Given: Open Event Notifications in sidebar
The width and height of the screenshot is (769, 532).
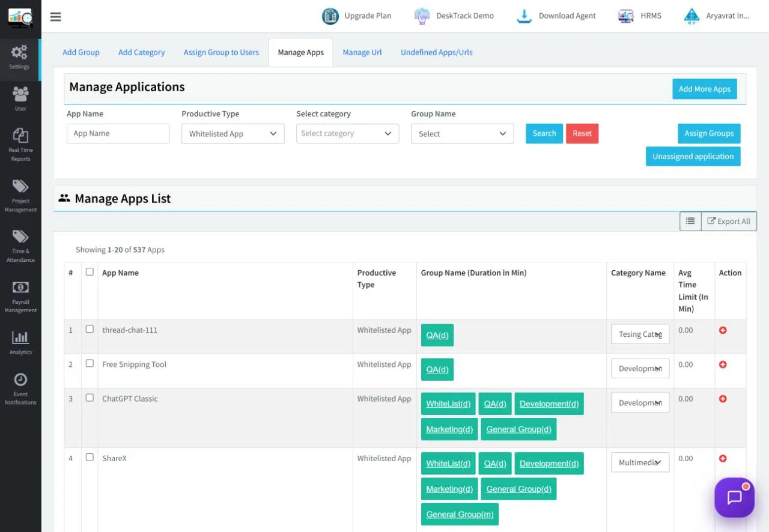Looking at the screenshot, I should 20,389.
